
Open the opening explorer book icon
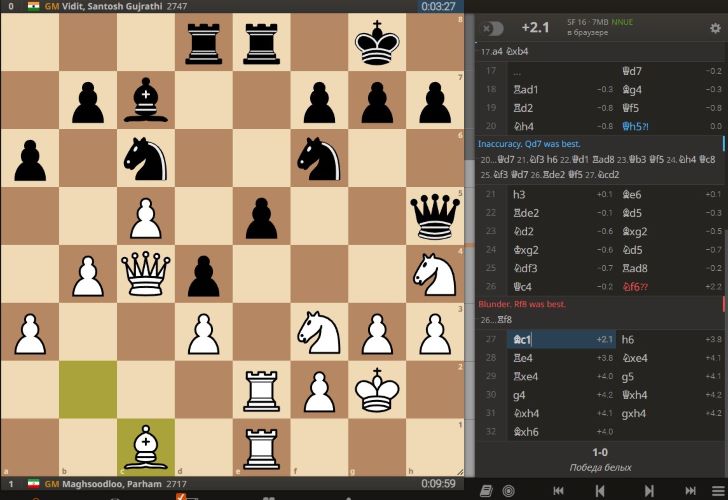point(486,490)
